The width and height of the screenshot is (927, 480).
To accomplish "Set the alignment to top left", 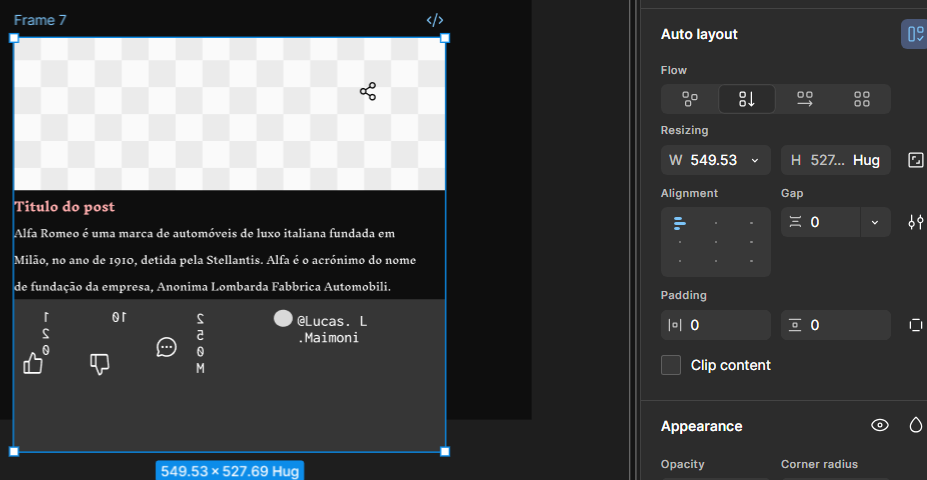I will (x=680, y=223).
